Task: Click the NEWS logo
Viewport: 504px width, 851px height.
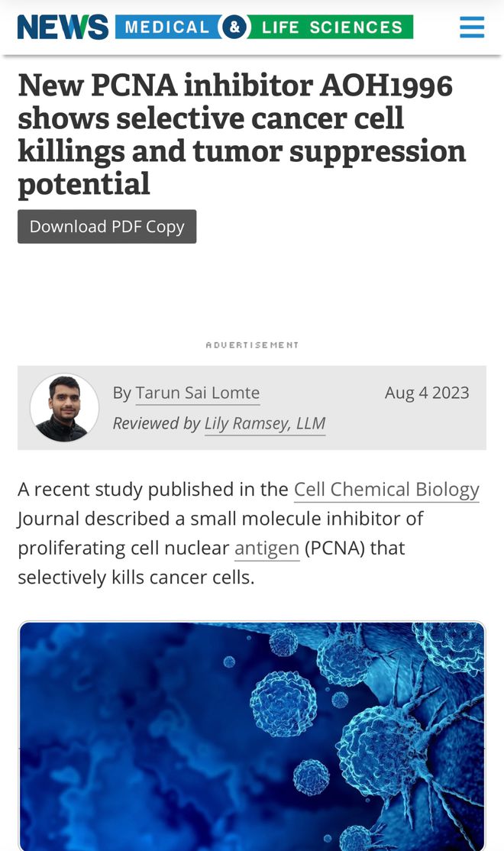Action: (63, 28)
